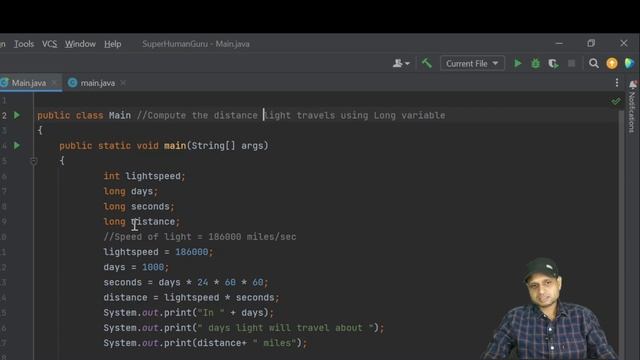This screenshot has height=360, width=640.
Task: Switch to the Main.java tab
Action: [29, 83]
